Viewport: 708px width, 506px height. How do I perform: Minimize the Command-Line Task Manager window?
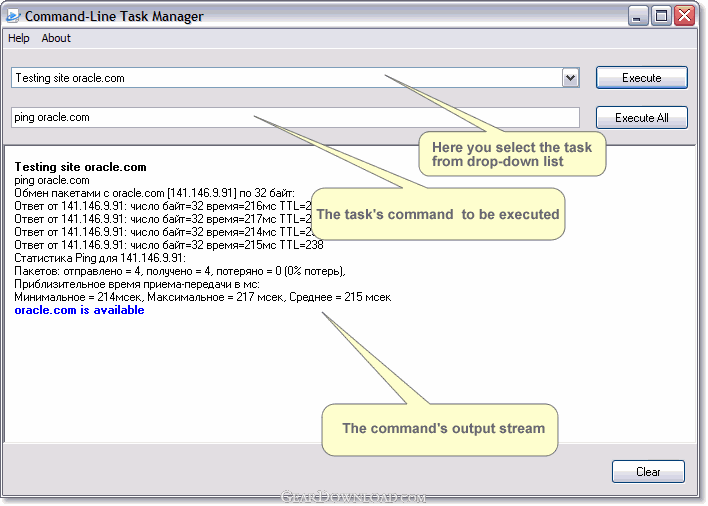pos(638,16)
